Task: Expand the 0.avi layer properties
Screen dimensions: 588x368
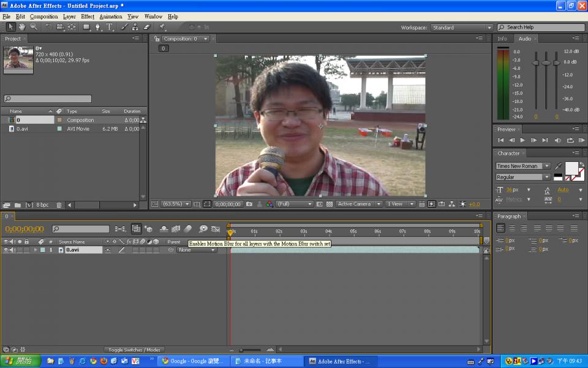Action: pos(36,250)
